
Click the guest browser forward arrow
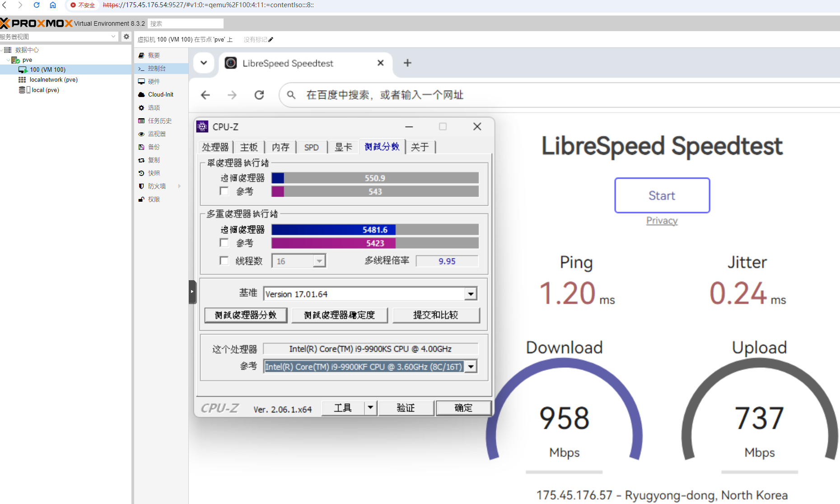[x=232, y=95]
